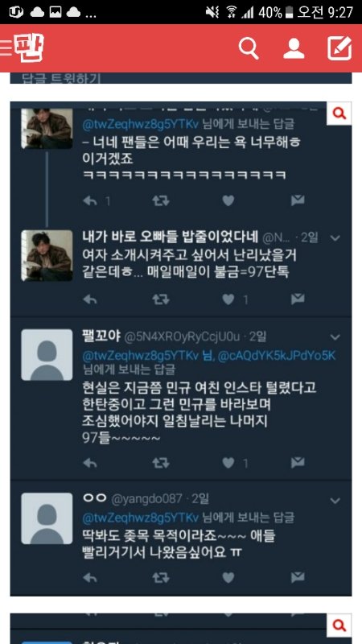362x644 pixels.
Task: Tap the 팰꼬야 default avatar
Action: tap(47, 355)
